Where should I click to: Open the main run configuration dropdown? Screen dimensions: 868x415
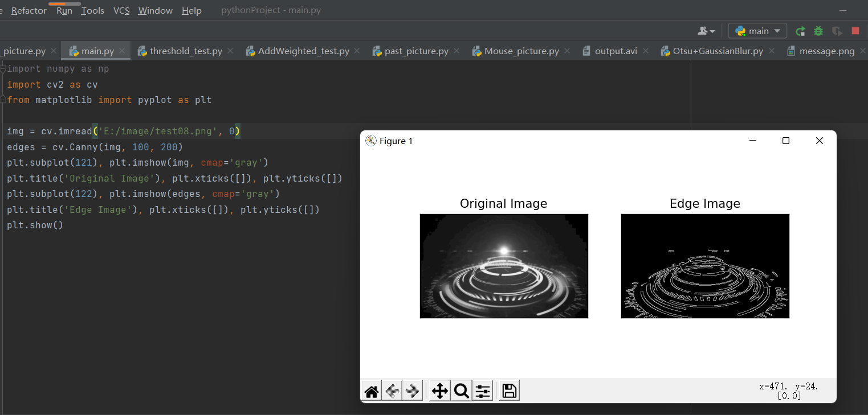click(x=757, y=31)
